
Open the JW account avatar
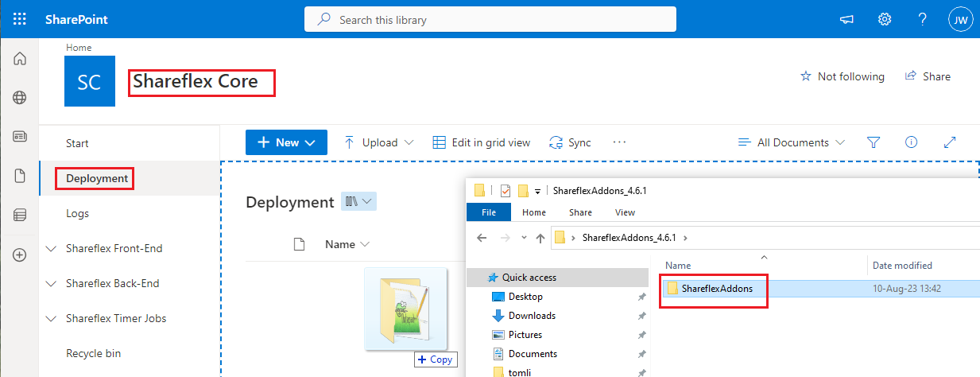click(x=961, y=19)
